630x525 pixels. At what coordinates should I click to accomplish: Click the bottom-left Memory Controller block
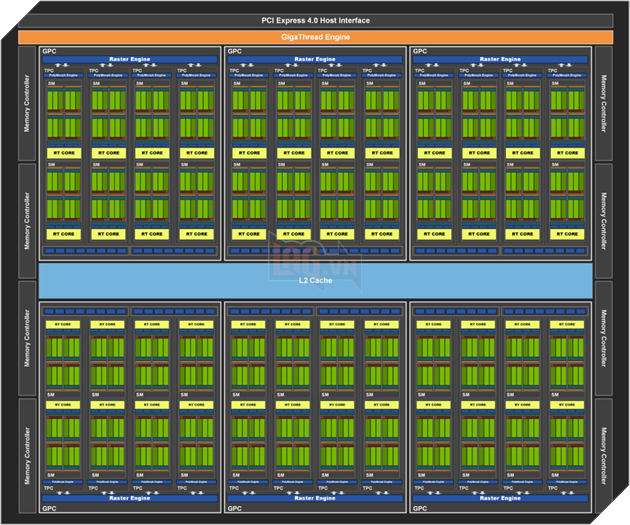pos(27,455)
